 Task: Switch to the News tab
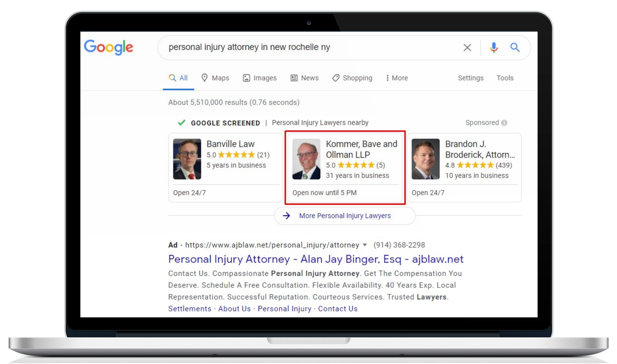tap(304, 78)
